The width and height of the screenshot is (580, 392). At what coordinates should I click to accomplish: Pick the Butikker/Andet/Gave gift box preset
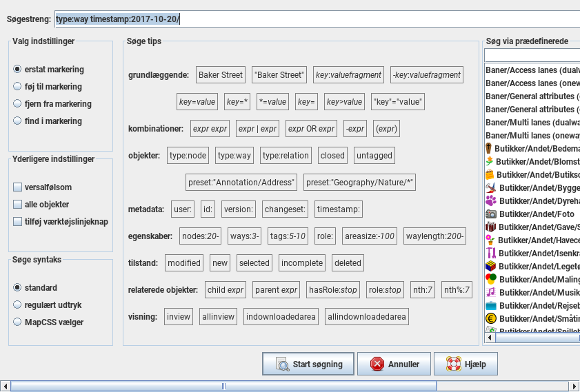click(x=490, y=227)
